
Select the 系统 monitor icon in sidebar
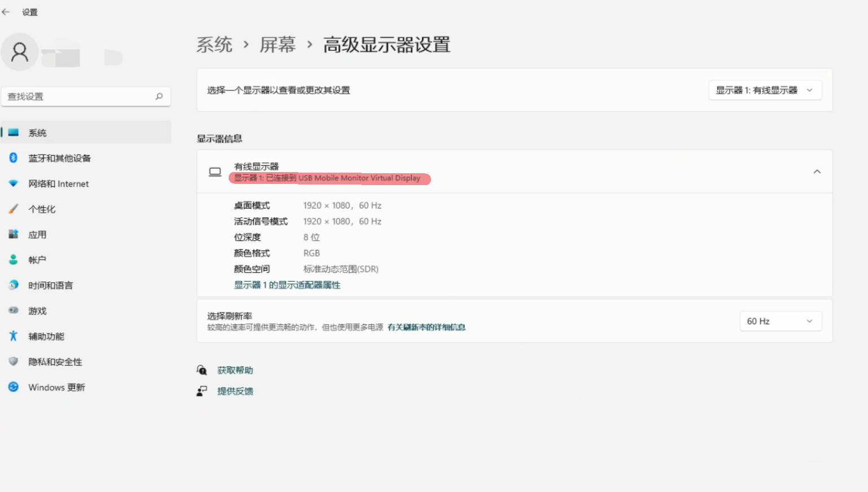pos(14,133)
